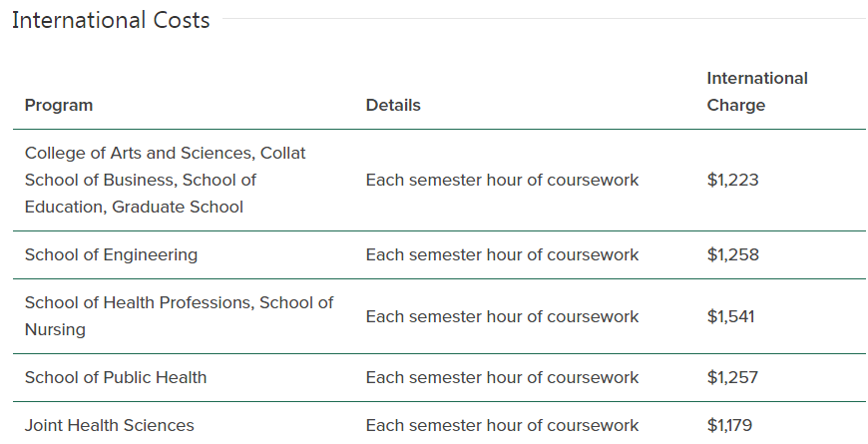Click the College of Arts and Sciences program cell
This screenshot has height=444, width=868.
click(x=165, y=180)
